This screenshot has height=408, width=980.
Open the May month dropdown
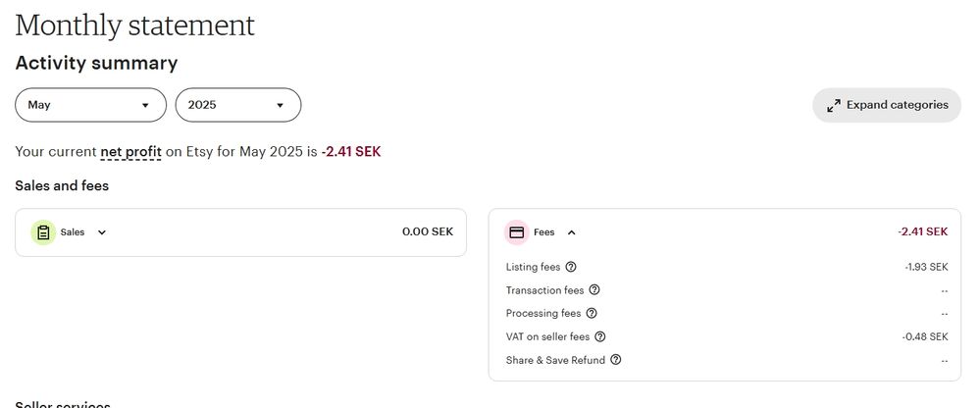click(89, 105)
